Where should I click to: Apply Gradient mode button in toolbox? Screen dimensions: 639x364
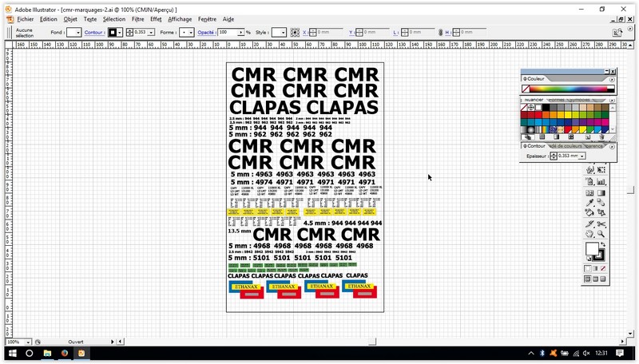pos(595,268)
